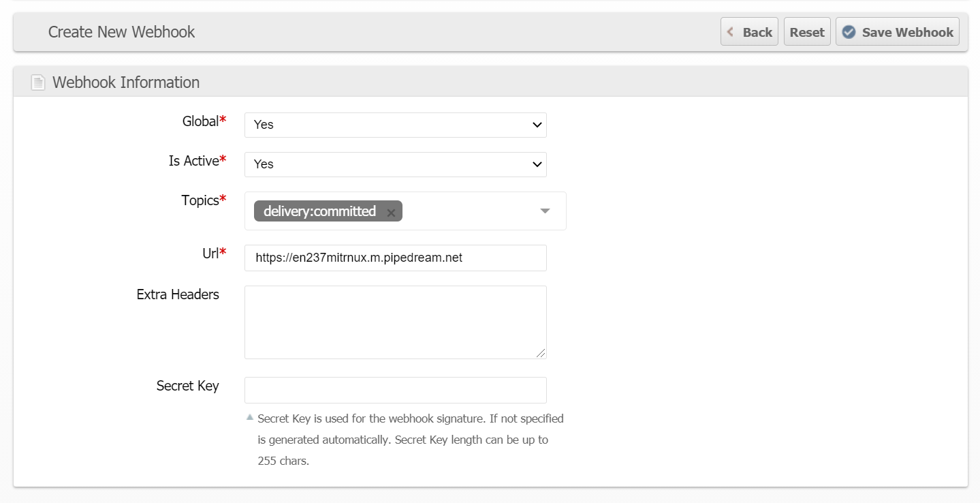Focus the Secret Key input field
The height and width of the screenshot is (503, 980).
395,390
